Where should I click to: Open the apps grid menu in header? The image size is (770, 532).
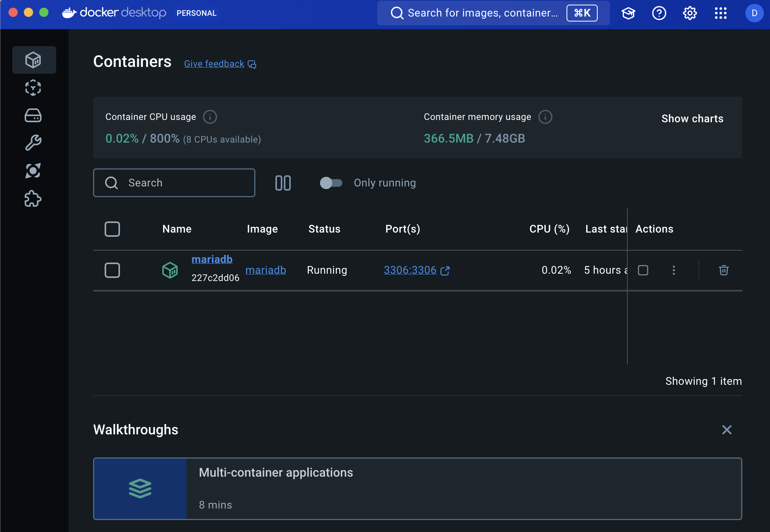[x=720, y=13]
